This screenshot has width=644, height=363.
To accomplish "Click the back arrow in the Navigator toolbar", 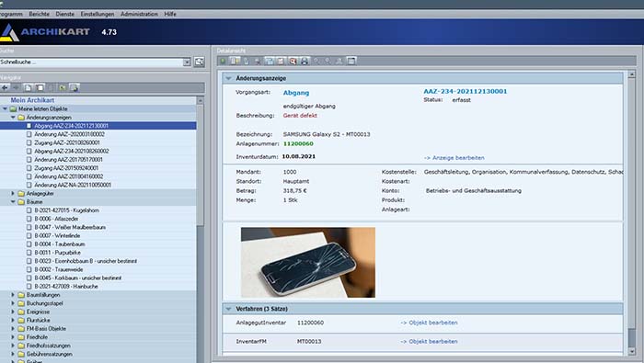I will [6, 88].
